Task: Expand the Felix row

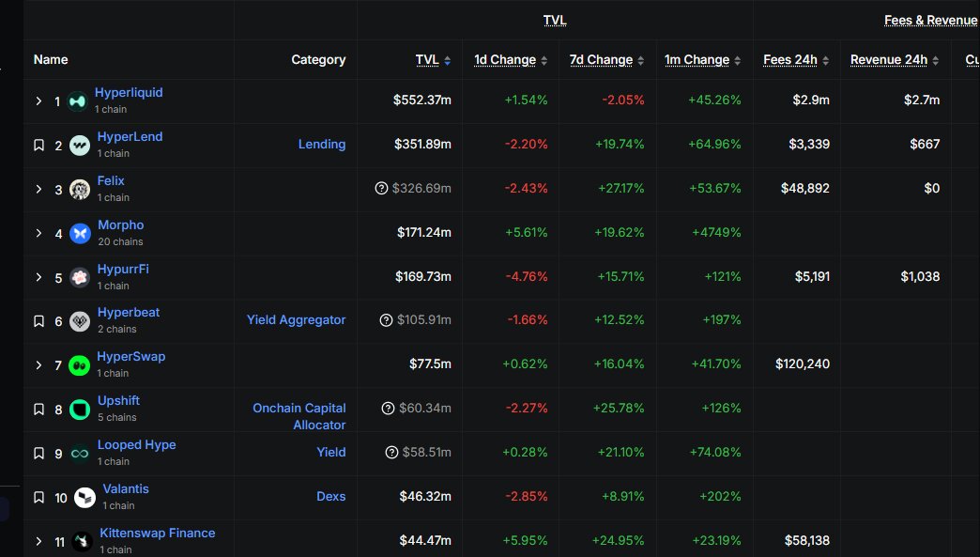Action: click(x=38, y=190)
